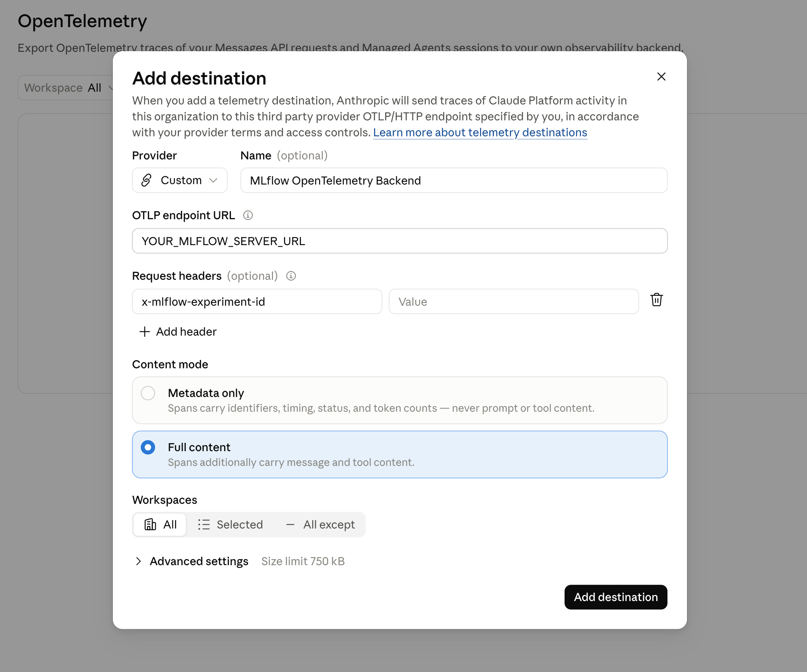This screenshot has width=807, height=672.
Task: Click 'Size limit 750 kB' text
Action: 303,561
